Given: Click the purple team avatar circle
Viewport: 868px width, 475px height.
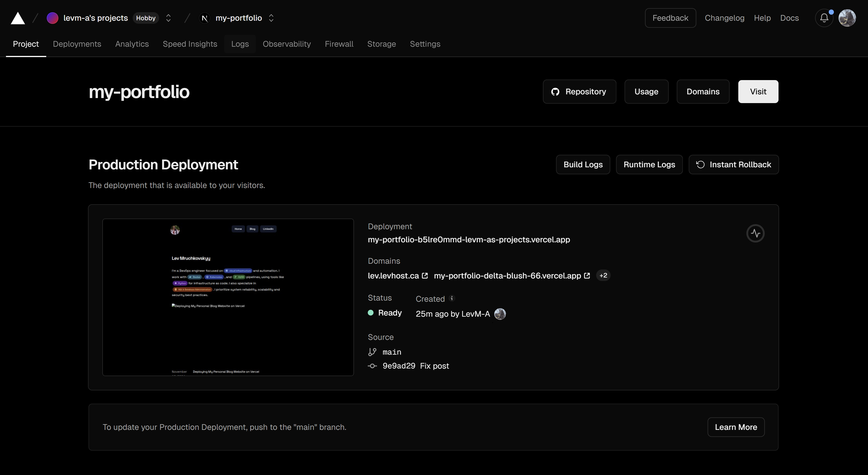Looking at the screenshot, I should [x=52, y=18].
